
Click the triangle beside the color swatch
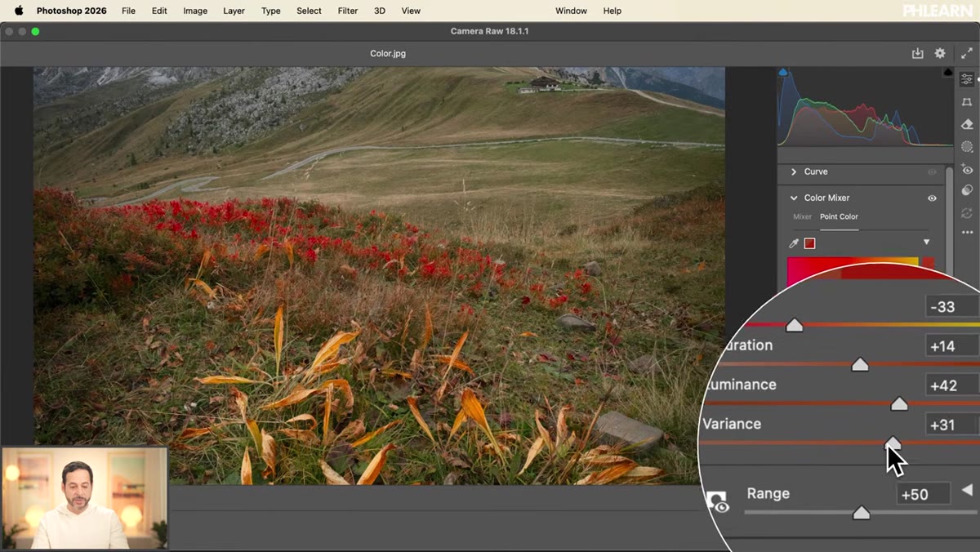[926, 243]
